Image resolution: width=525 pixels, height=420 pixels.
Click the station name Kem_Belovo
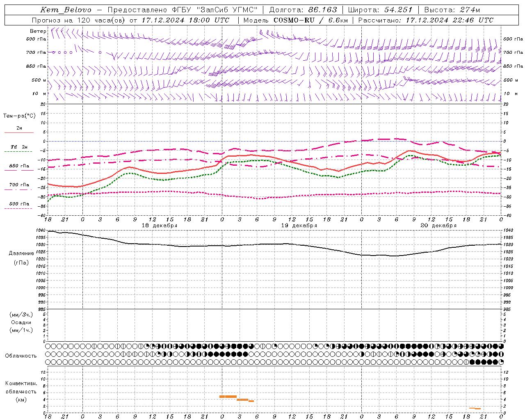pos(66,10)
